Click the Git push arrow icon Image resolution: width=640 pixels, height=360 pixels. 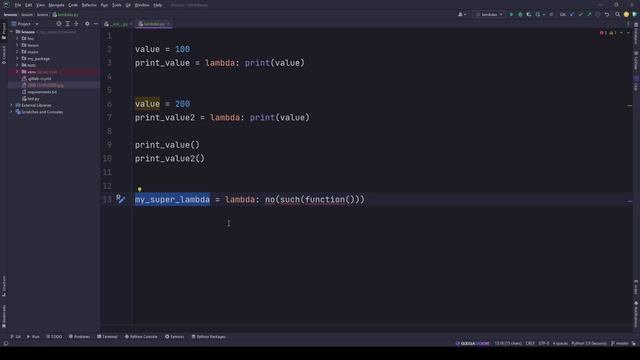click(x=589, y=14)
